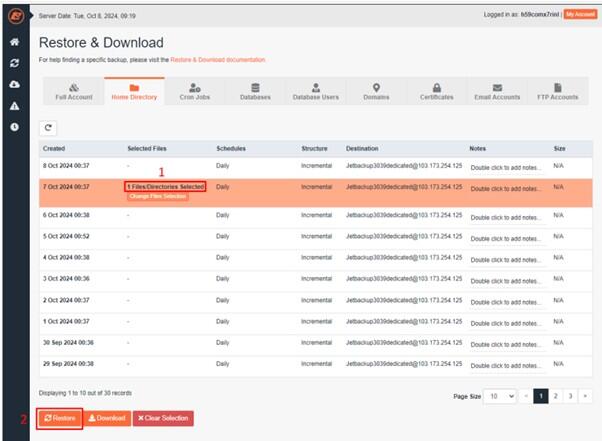Click the Notes column header
This screenshot has height=441, width=602.
(477, 149)
